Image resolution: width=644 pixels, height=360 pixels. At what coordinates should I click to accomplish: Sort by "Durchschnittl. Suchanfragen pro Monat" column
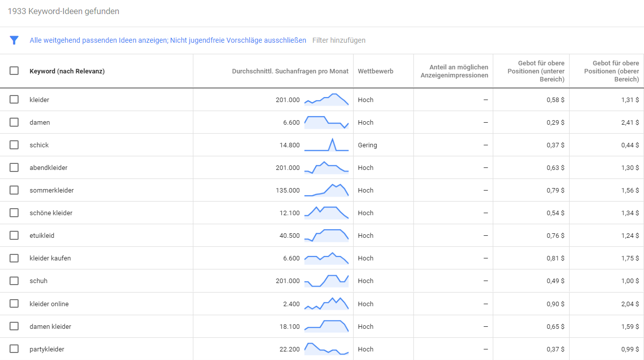(290, 71)
